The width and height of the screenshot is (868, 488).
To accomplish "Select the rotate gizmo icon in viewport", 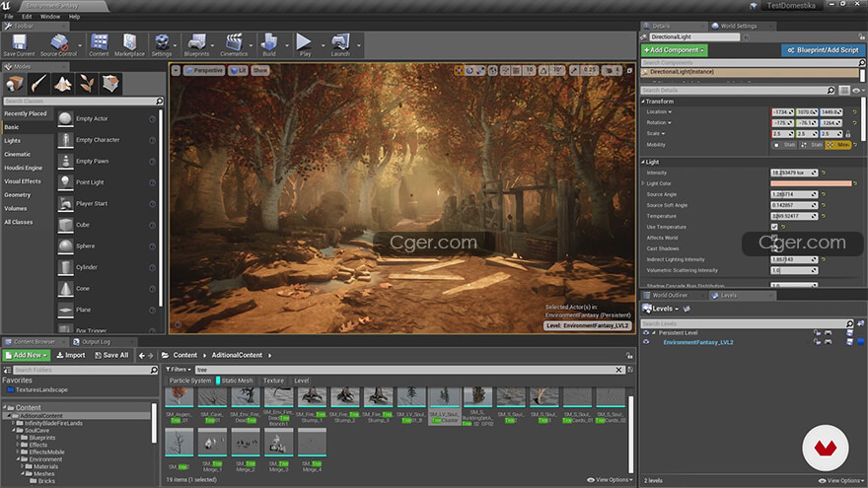I will [x=470, y=70].
